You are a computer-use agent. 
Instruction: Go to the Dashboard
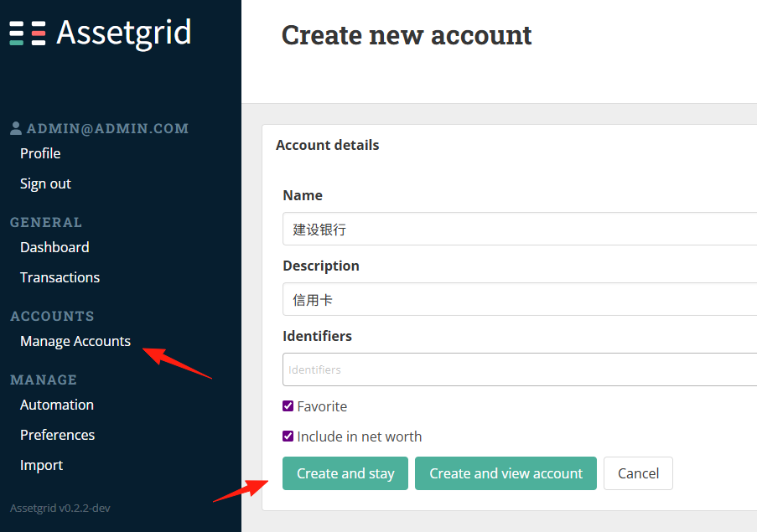point(54,247)
